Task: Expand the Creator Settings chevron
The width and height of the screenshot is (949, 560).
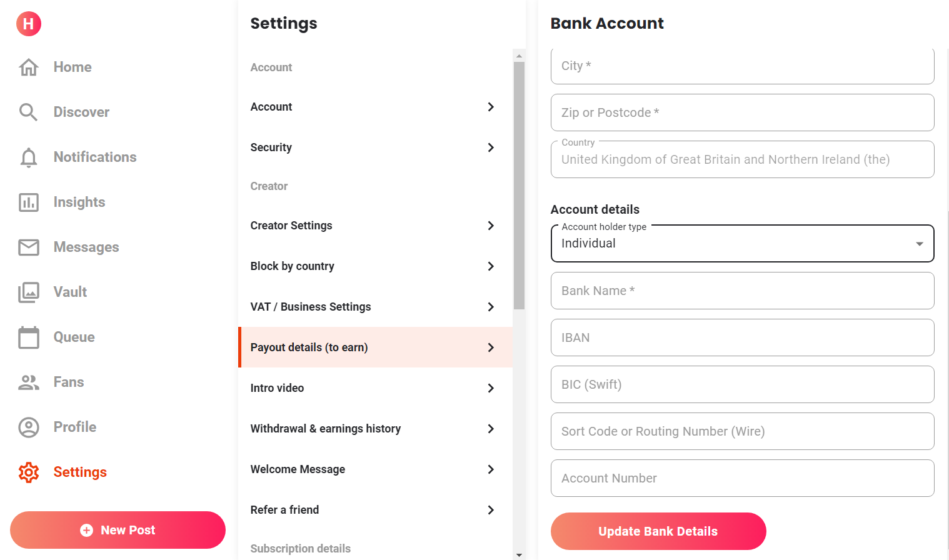Action: click(491, 226)
